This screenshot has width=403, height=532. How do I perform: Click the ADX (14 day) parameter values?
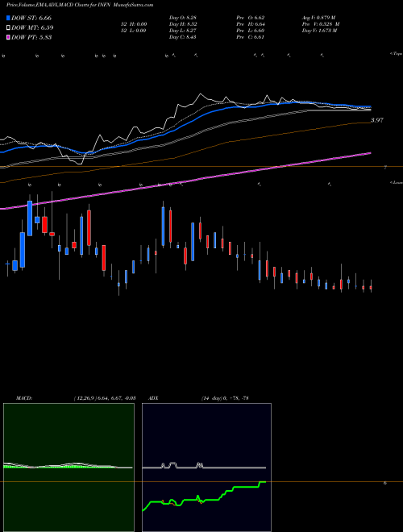pyautogui.click(x=225, y=397)
